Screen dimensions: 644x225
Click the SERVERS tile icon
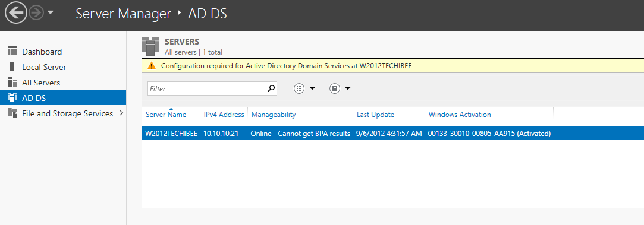click(150, 46)
